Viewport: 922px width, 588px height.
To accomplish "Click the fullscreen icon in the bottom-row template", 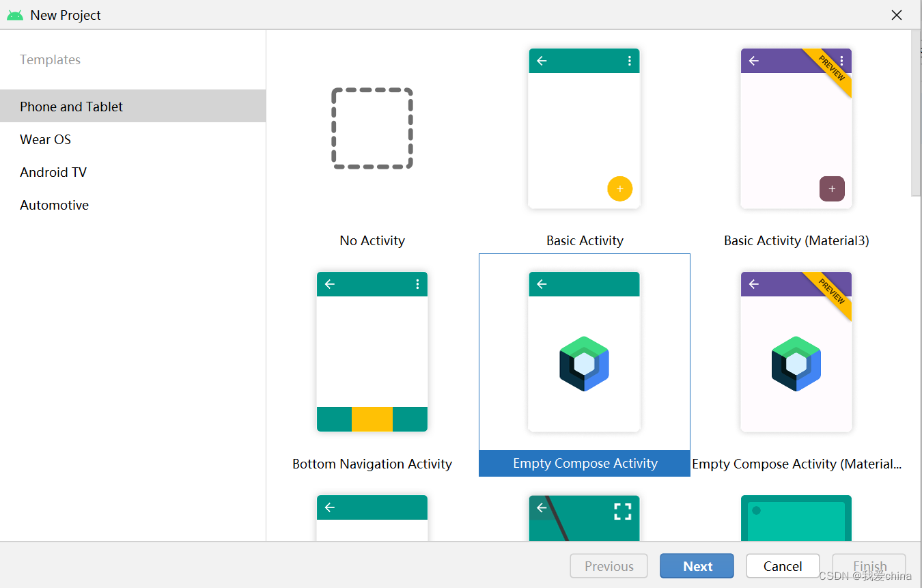I will coord(622,511).
